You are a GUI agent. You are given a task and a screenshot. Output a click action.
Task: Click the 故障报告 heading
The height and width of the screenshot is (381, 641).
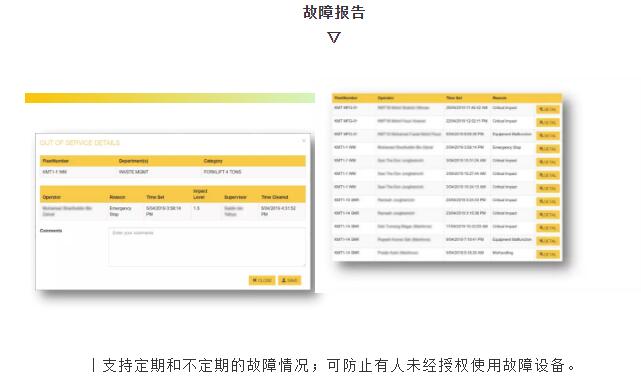334,12
